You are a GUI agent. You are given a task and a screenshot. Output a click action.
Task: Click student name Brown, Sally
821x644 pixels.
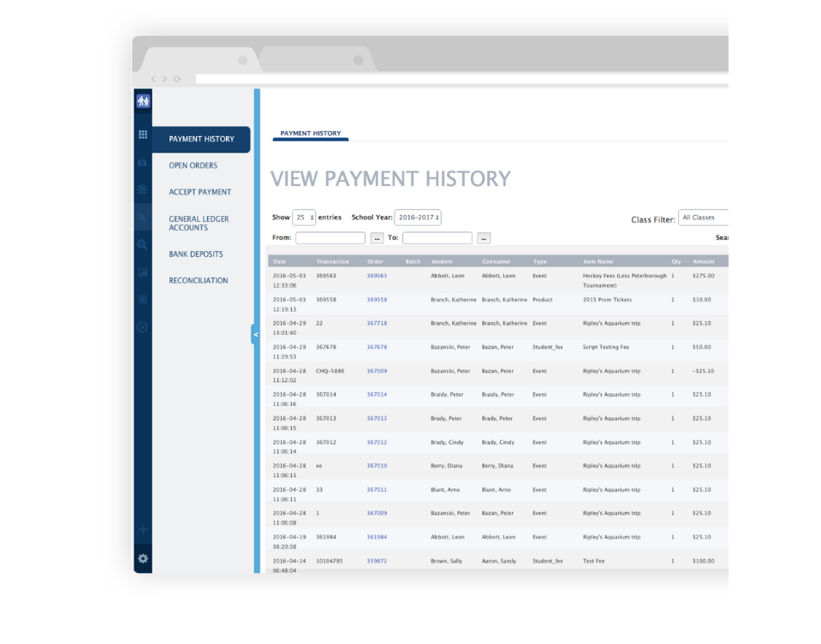tap(447, 561)
